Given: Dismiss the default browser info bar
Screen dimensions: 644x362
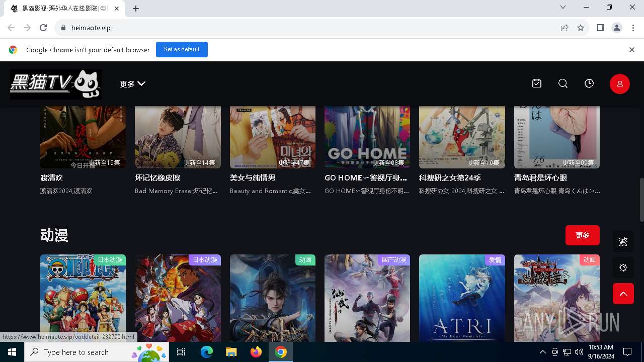Looking at the screenshot, I should [x=632, y=50].
